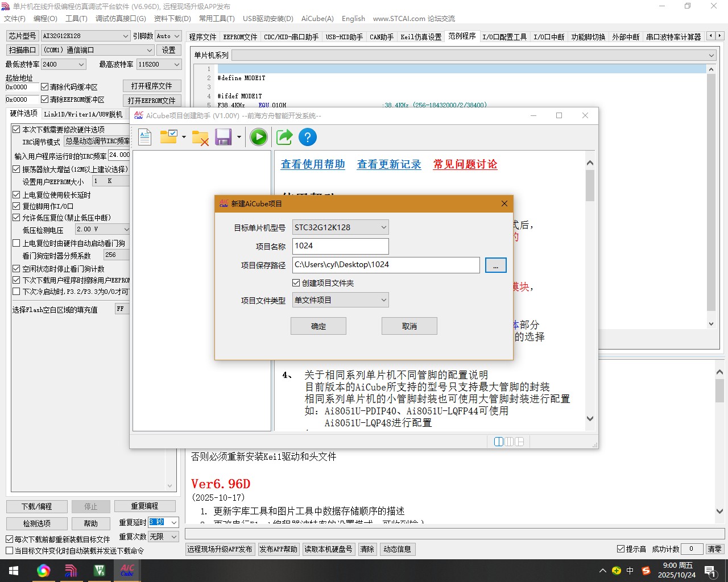Click inside 项目名称 field showing 1024
This screenshot has width=728, height=582.
[x=340, y=246]
